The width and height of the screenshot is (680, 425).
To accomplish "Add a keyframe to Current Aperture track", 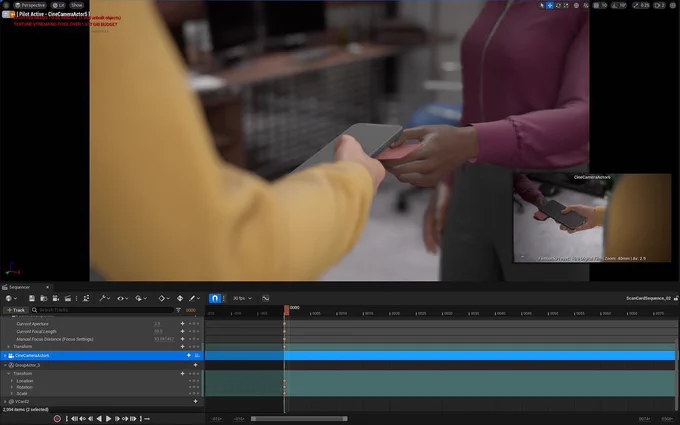I will pyautogui.click(x=182, y=324).
